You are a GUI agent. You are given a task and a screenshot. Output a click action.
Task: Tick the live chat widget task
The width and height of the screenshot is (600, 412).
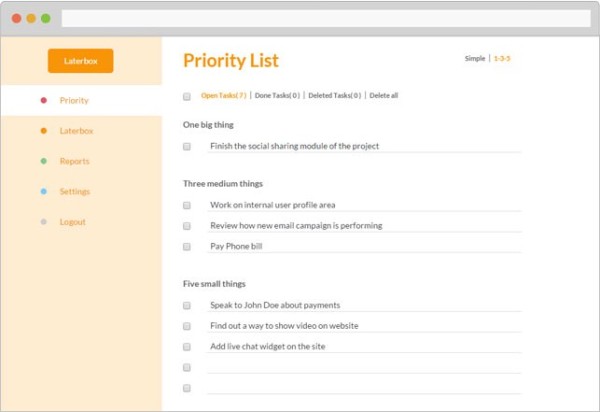coord(187,346)
